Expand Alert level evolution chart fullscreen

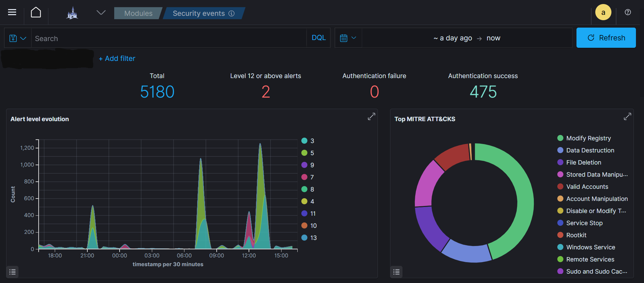(371, 116)
